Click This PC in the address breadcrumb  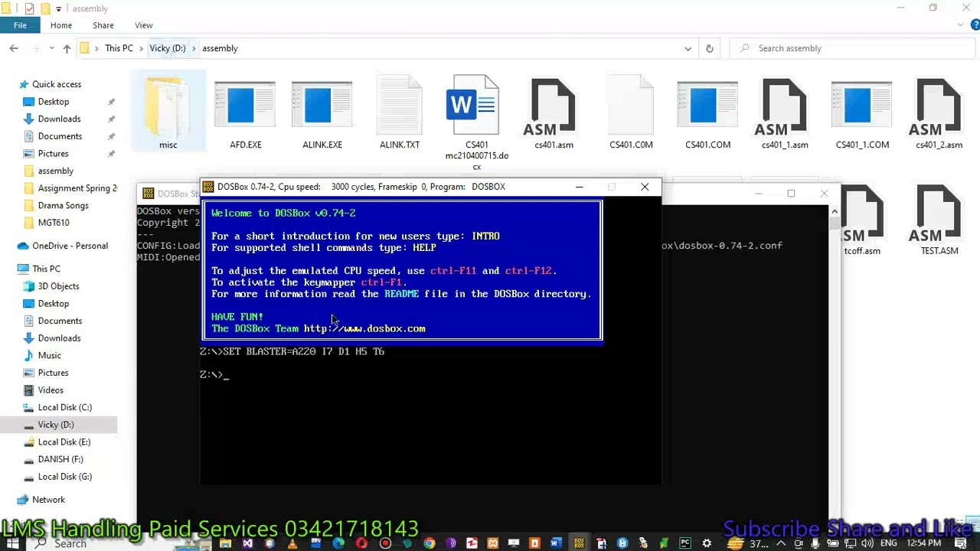[x=119, y=48]
